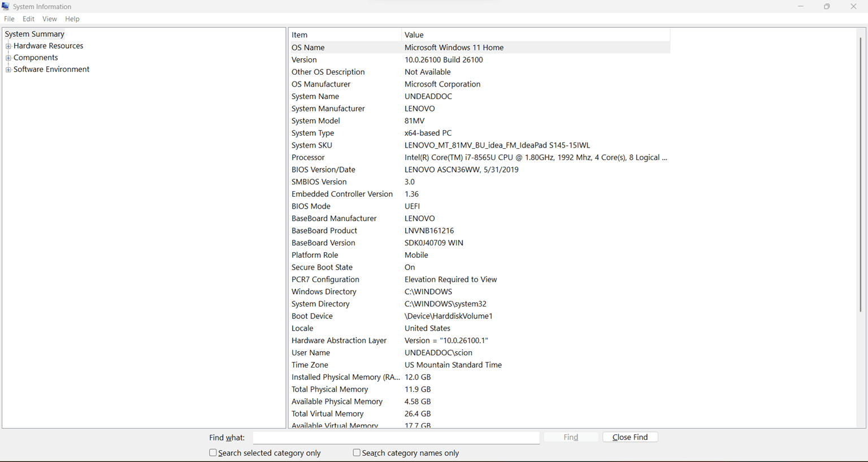
Task: Click the Time Zone row
Action: (x=479, y=365)
